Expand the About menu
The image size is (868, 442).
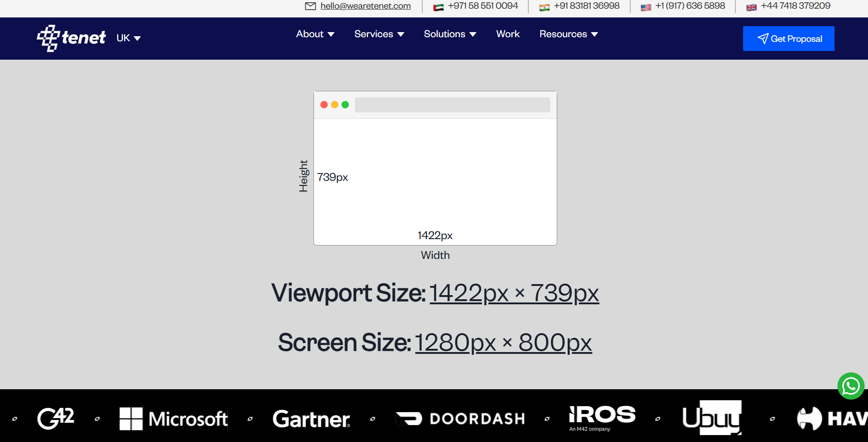(x=315, y=34)
